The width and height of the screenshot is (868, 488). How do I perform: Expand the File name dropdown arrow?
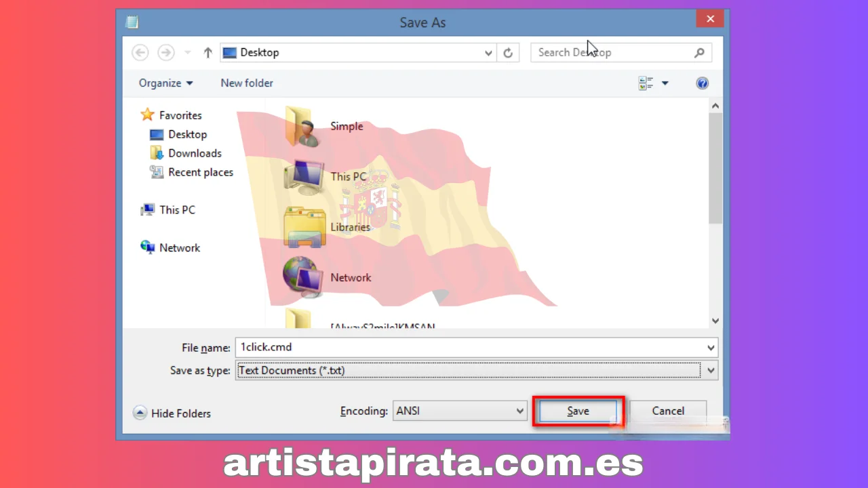coord(711,348)
